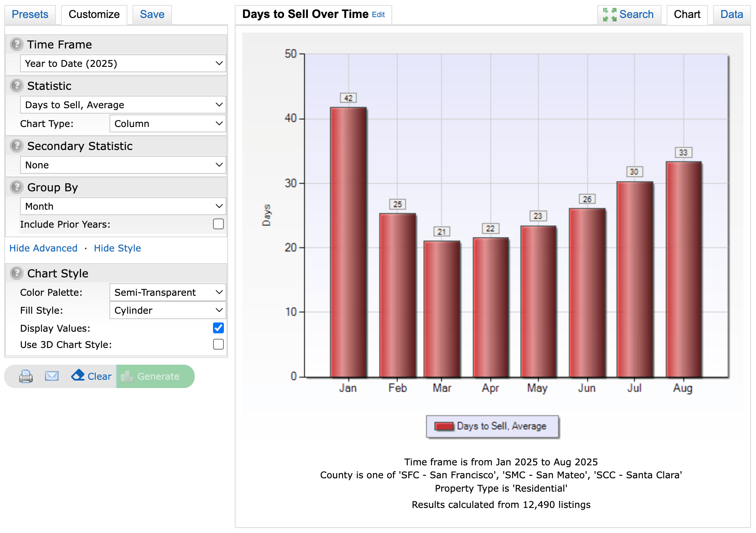Screen dimensions: 756x533
Task: Open the Fill Style dropdown
Action: tap(167, 310)
